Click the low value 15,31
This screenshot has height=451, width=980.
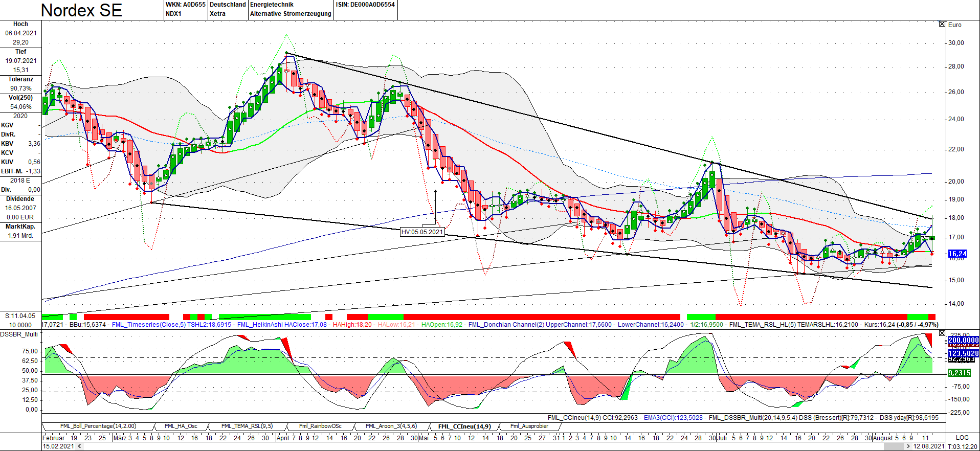(21, 70)
